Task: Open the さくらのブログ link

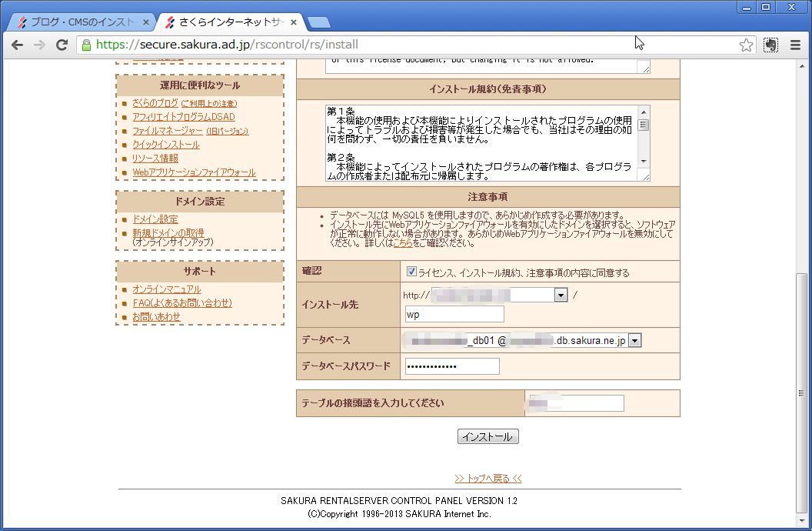Action: coord(155,103)
